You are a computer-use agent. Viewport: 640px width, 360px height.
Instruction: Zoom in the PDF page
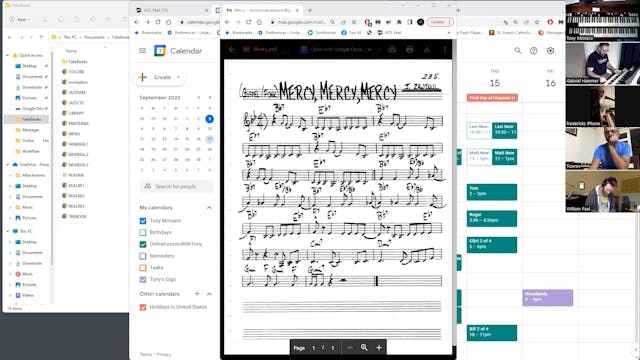379,347
